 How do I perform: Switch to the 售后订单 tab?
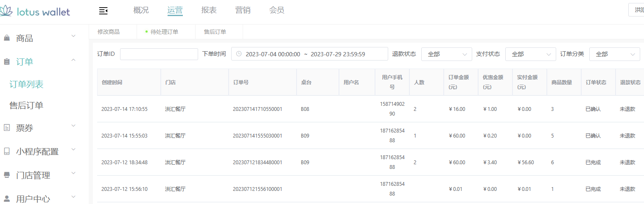(x=215, y=32)
